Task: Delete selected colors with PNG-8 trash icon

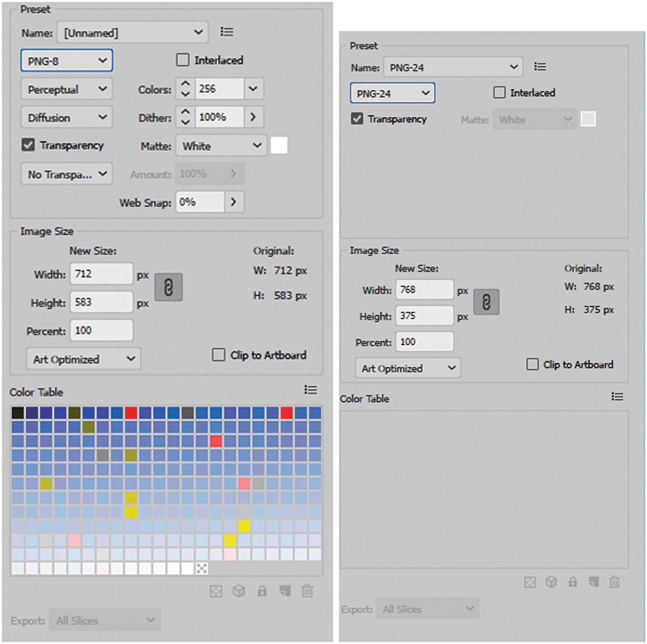Action: click(307, 591)
